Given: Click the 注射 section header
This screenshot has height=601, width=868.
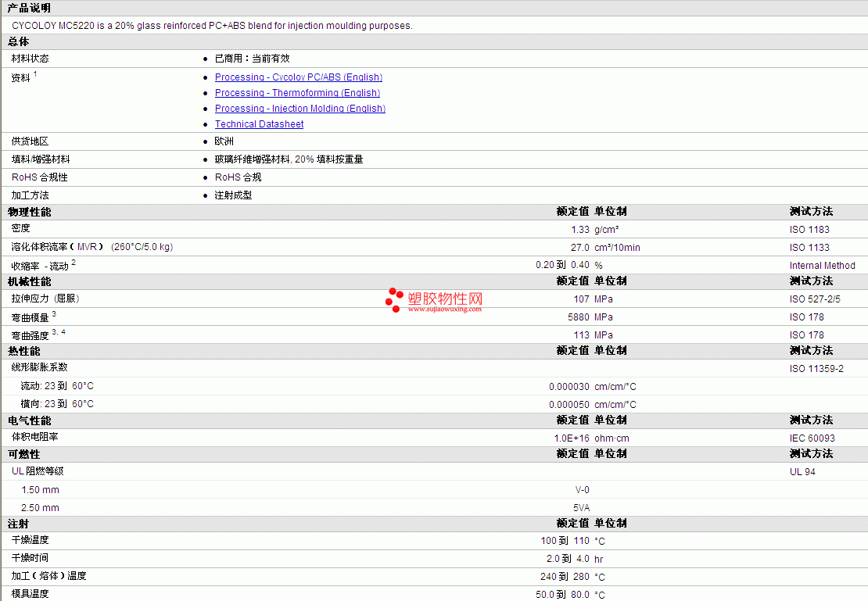Looking at the screenshot, I should (18, 524).
